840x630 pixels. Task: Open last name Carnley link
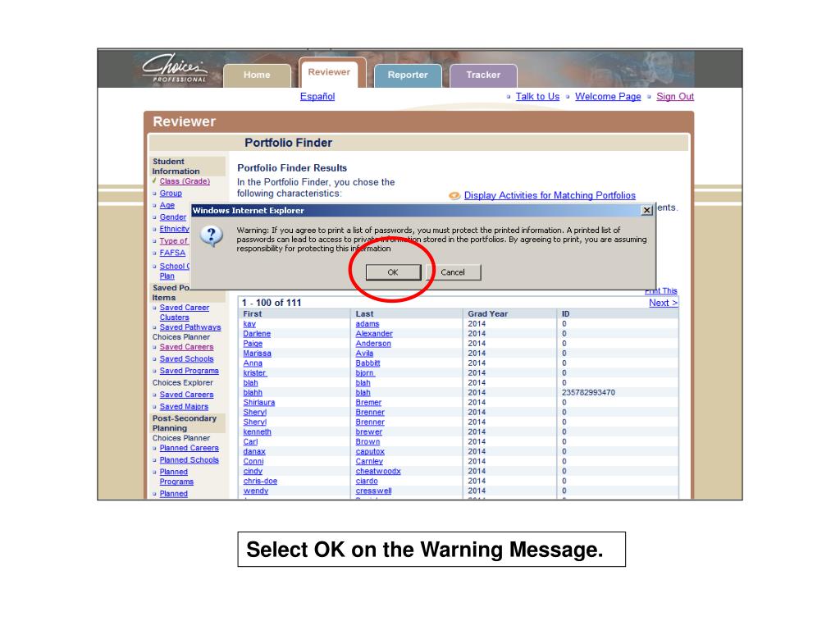click(x=370, y=461)
